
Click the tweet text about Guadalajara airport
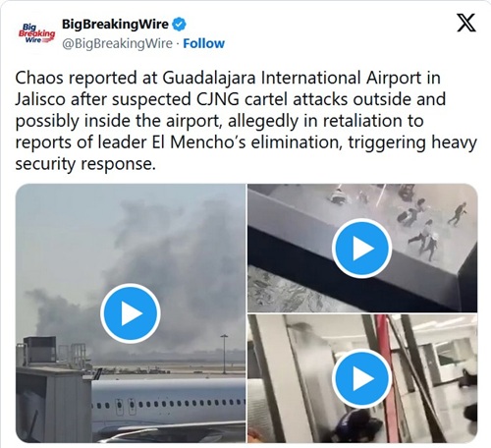tap(245, 121)
